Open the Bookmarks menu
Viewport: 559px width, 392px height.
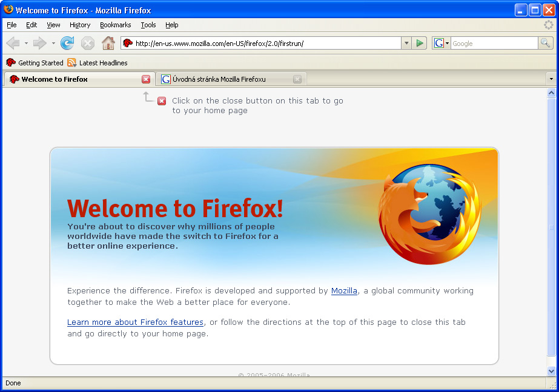[x=116, y=25]
